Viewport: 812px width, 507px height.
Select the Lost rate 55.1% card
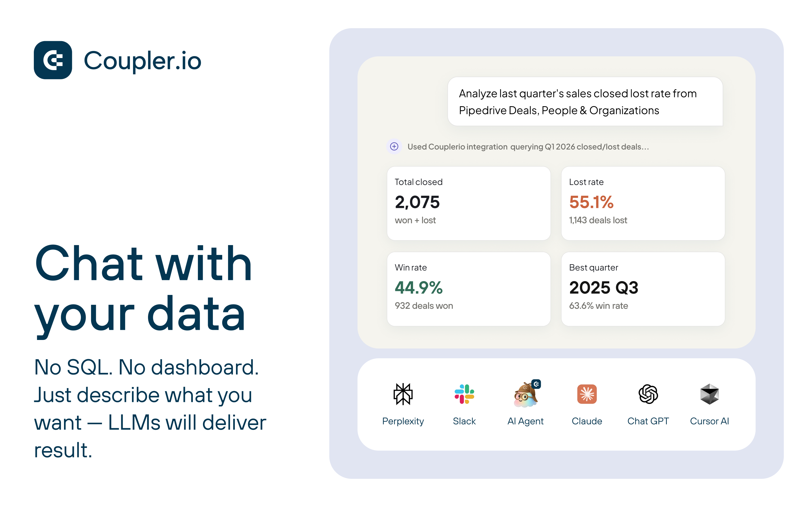[643, 204]
